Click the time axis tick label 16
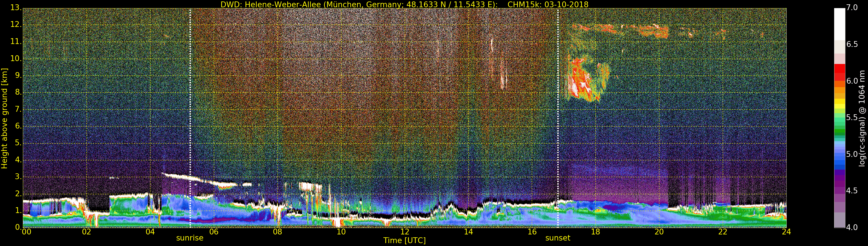Viewport: 868px width, 246px height. pos(532,232)
